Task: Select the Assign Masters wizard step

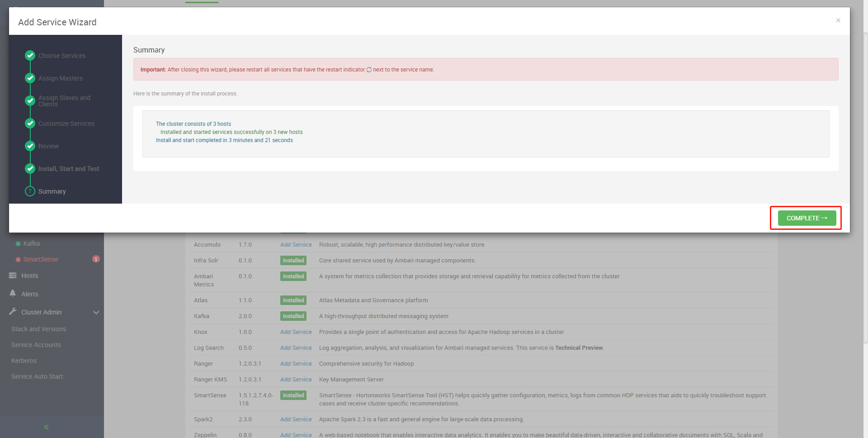Action: [x=61, y=78]
